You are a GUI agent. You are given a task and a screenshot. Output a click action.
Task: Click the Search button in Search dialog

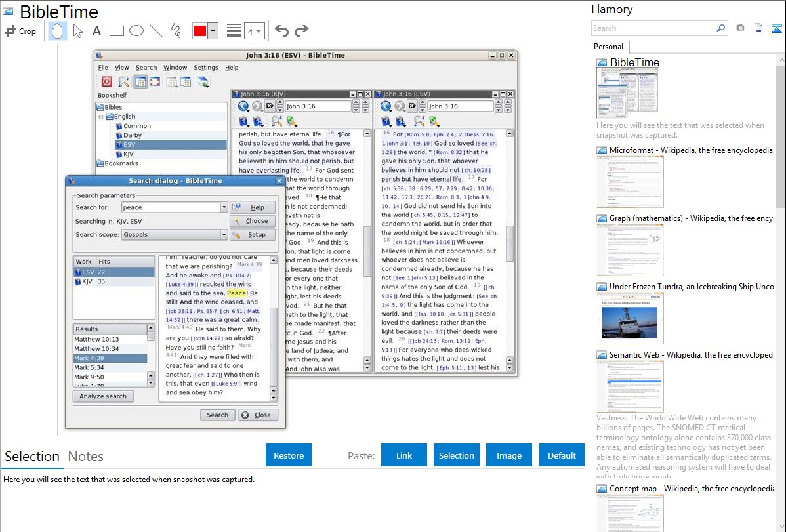pos(218,415)
